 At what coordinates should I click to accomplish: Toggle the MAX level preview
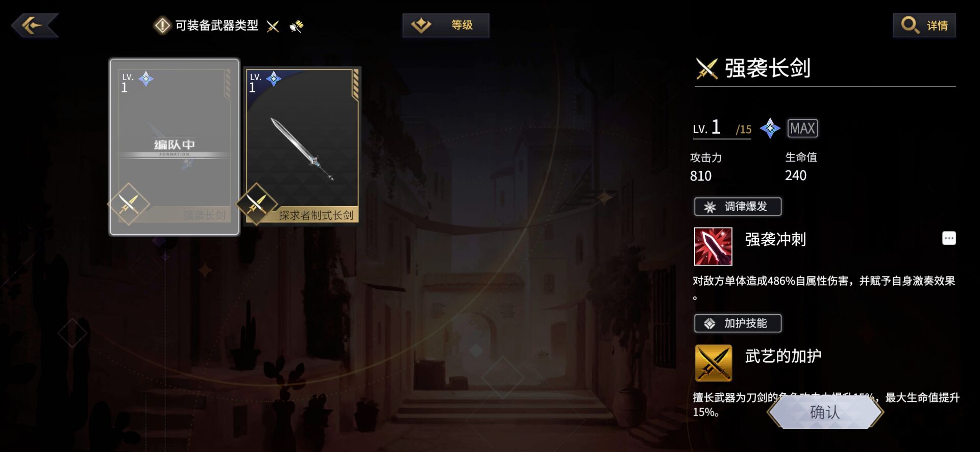pyautogui.click(x=802, y=128)
